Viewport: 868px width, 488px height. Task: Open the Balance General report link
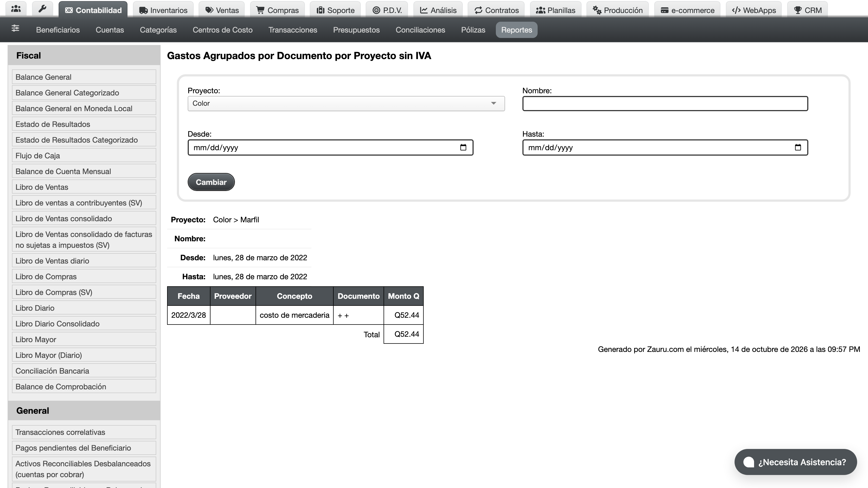click(x=84, y=77)
